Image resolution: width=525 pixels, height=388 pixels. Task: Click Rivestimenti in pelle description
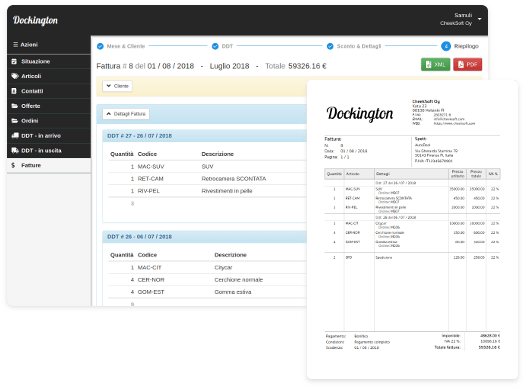point(227,191)
